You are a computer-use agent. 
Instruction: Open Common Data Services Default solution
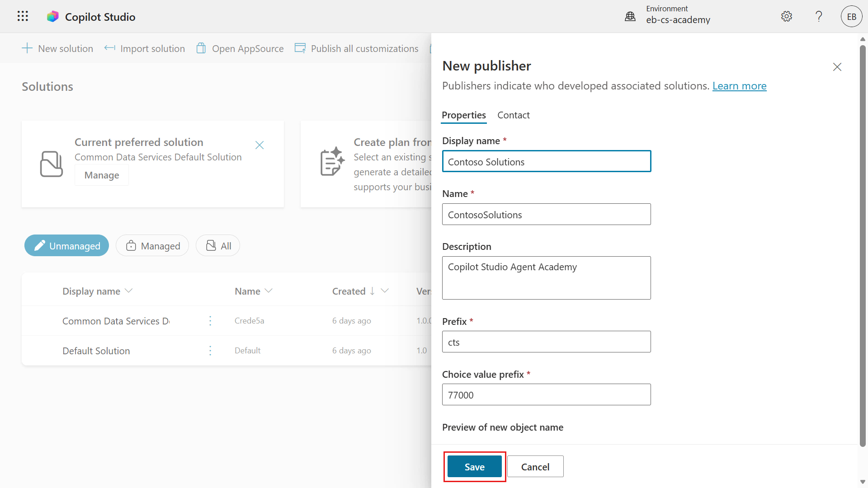tap(116, 321)
